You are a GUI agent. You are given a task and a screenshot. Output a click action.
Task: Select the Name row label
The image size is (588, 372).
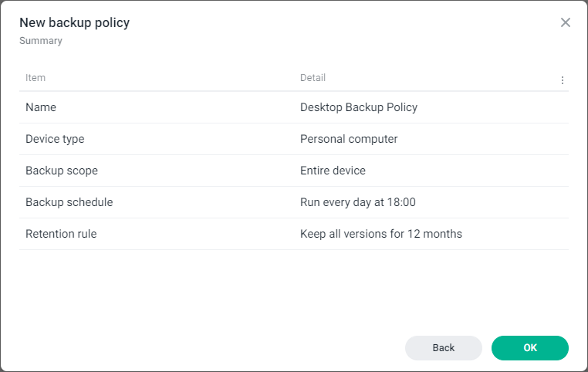pyautogui.click(x=41, y=107)
